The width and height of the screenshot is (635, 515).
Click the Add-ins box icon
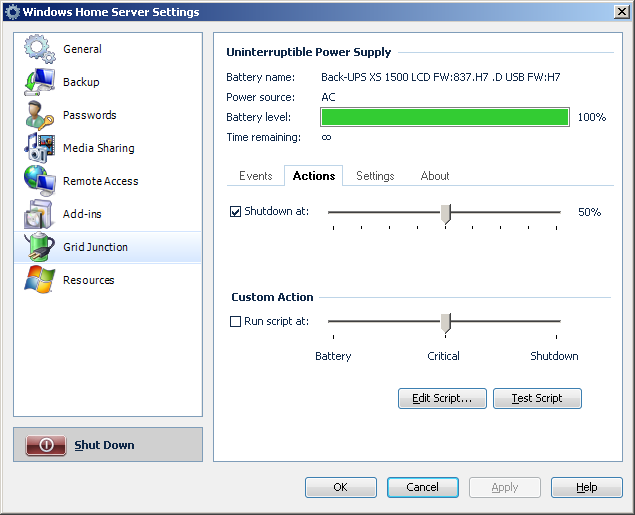[x=38, y=214]
